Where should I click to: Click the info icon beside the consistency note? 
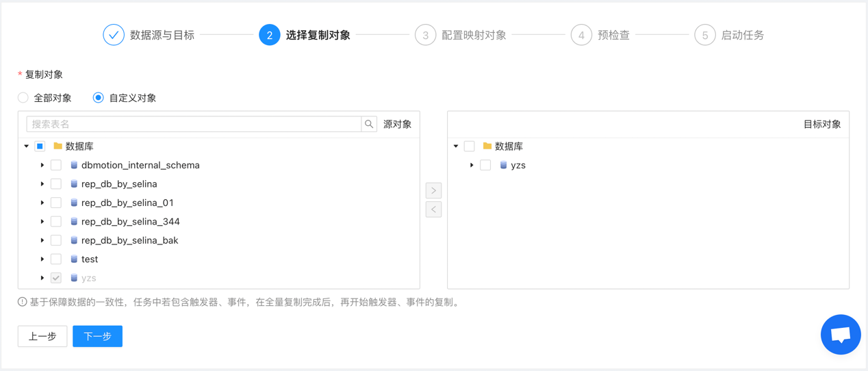tap(23, 302)
